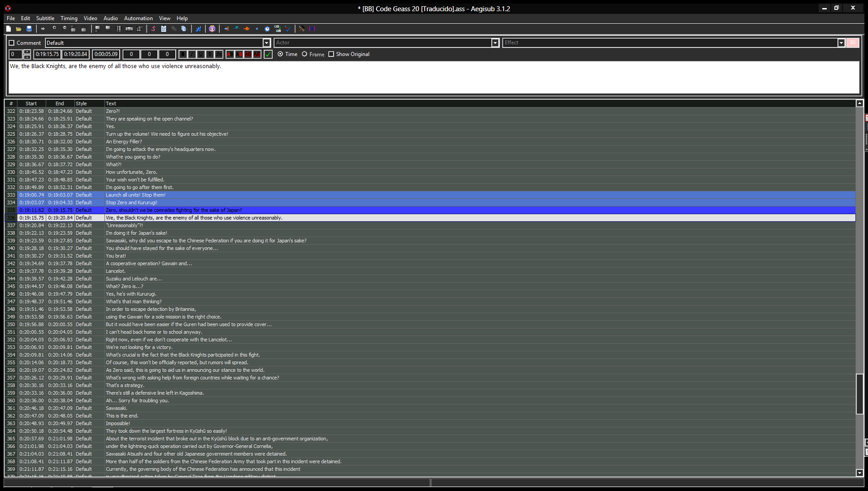Click the Save subtitles floppy icon
The image size is (868, 491).
tap(29, 29)
